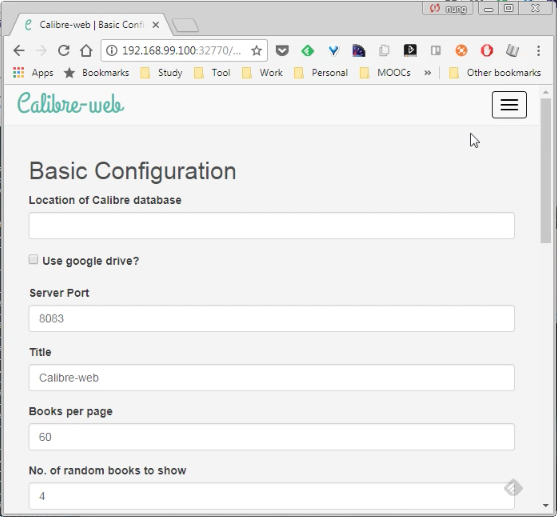Focus the Location of Calibre database field
Screen dimensions: 557x517
coord(271,226)
